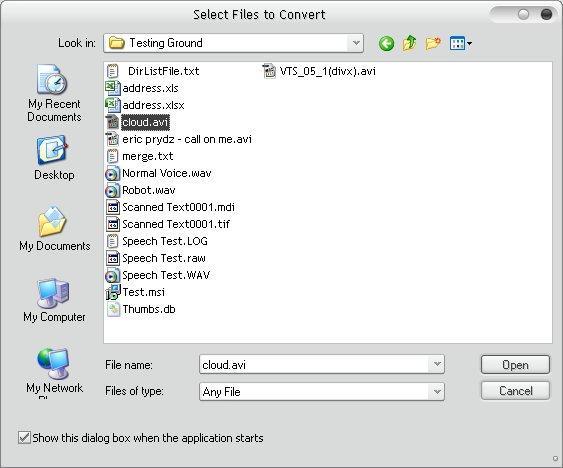Select the file name Normal Voice.wav
Screen dimensions: 563x468
point(167,173)
